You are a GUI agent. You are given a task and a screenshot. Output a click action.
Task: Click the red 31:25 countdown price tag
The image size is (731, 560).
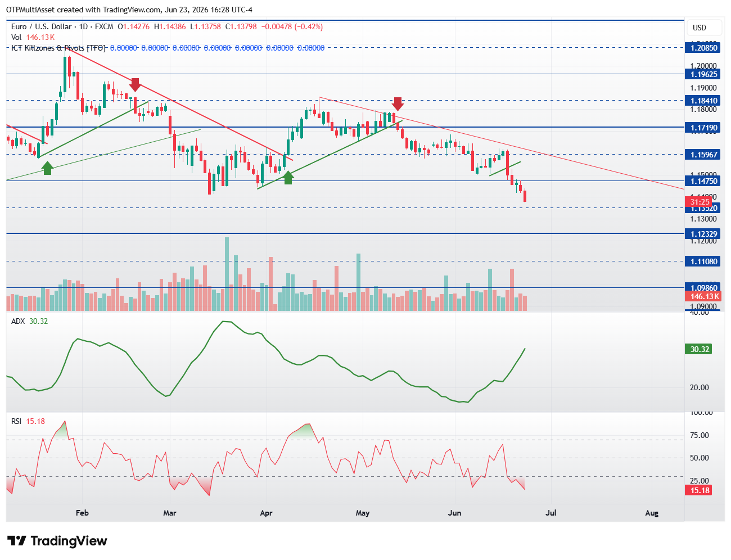pyautogui.click(x=699, y=202)
